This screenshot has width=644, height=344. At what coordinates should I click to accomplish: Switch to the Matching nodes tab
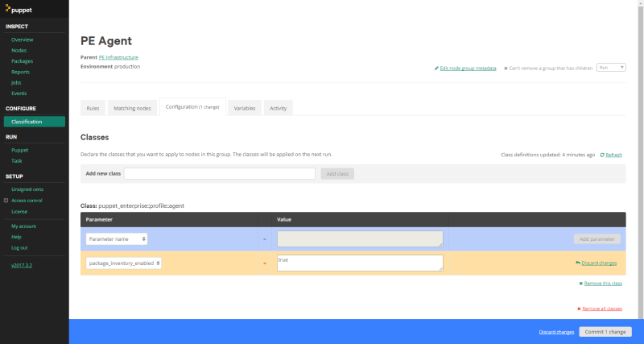[132, 108]
